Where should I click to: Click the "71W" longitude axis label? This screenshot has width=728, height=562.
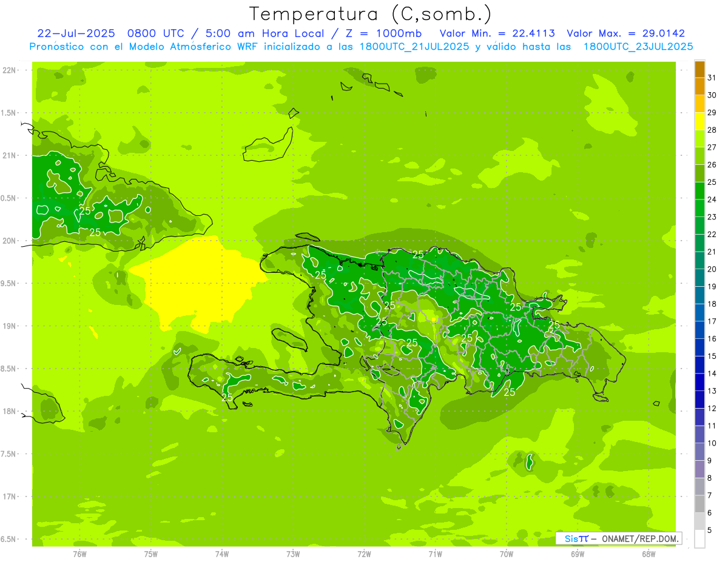[435, 554]
